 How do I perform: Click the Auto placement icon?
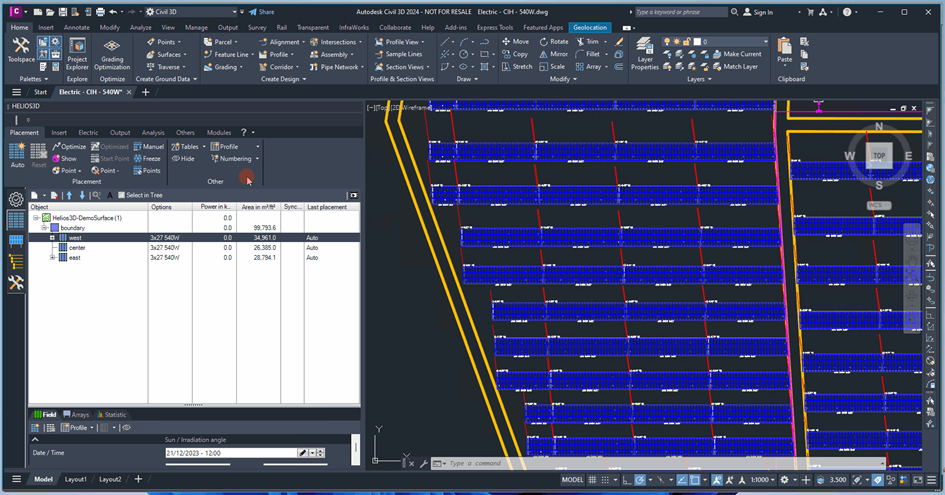pos(17,151)
